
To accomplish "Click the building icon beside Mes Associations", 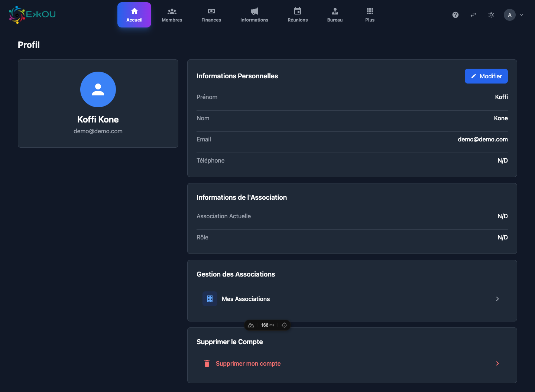I will [210, 299].
